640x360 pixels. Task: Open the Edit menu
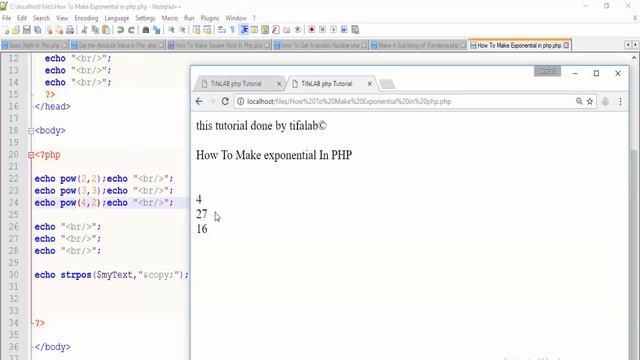point(22,18)
